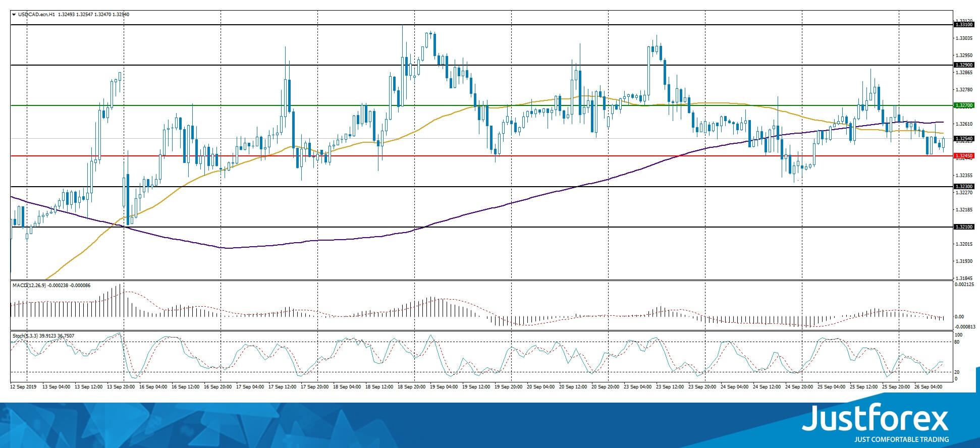Screen dimensions: 980x448
Task: Click the 24 Sep 12:00 time label
Action: click(x=767, y=387)
